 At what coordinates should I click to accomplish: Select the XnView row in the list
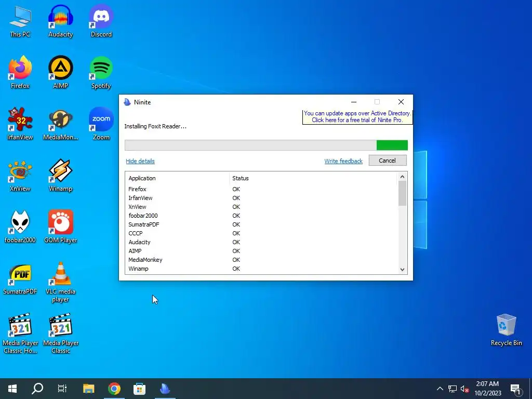click(x=261, y=207)
